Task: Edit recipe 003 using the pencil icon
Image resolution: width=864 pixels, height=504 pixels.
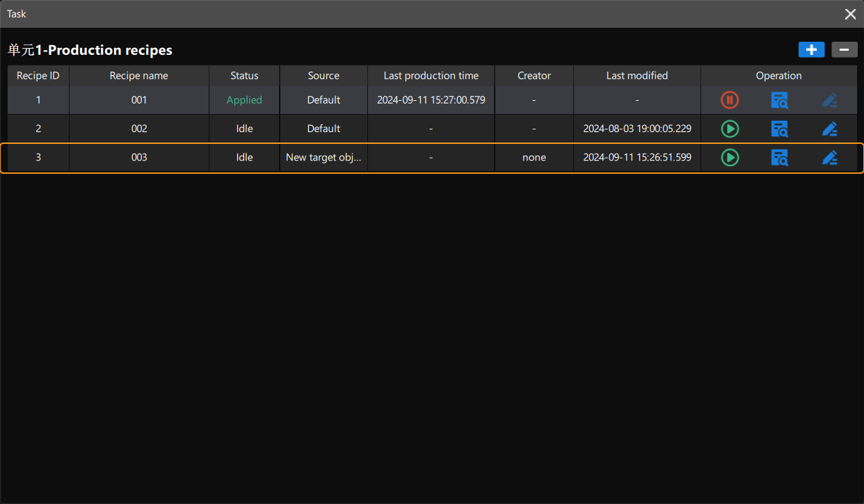Action: 830,157
